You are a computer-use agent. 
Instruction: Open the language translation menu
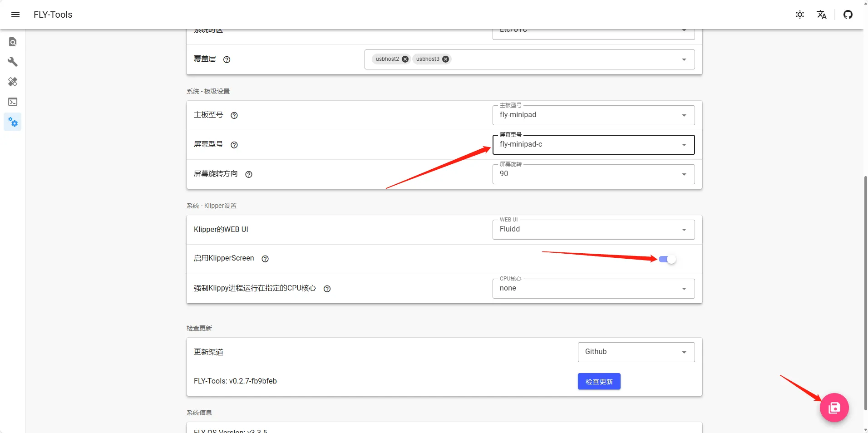click(x=821, y=15)
